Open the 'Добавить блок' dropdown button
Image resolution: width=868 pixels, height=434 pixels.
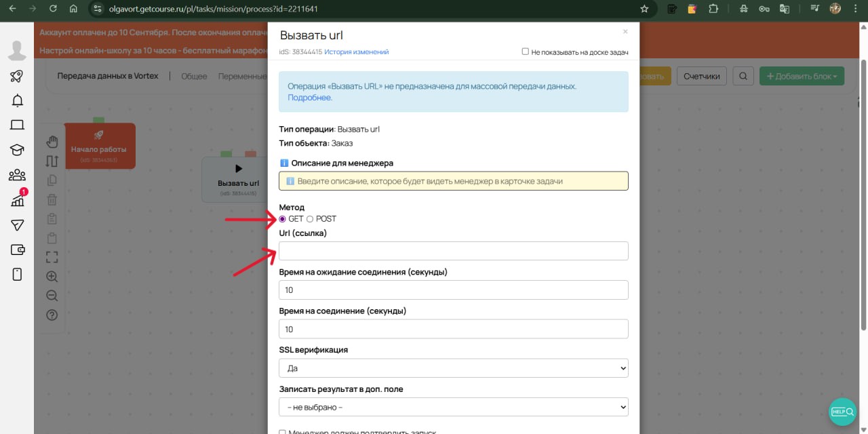click(802, 76)
